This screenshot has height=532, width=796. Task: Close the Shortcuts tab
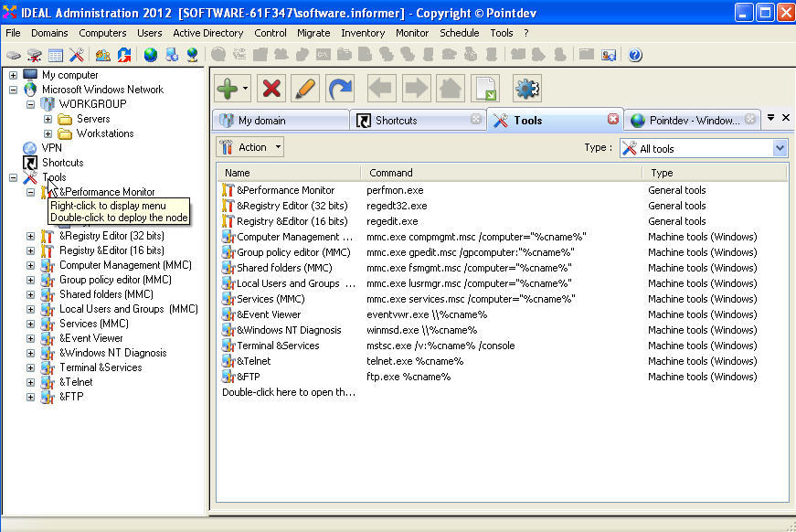[475, 119]
